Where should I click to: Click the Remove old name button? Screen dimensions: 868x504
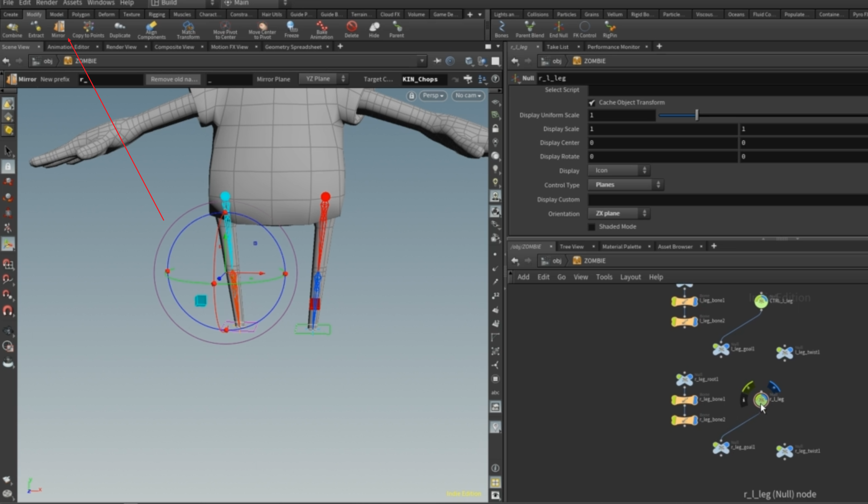point(174,79)
